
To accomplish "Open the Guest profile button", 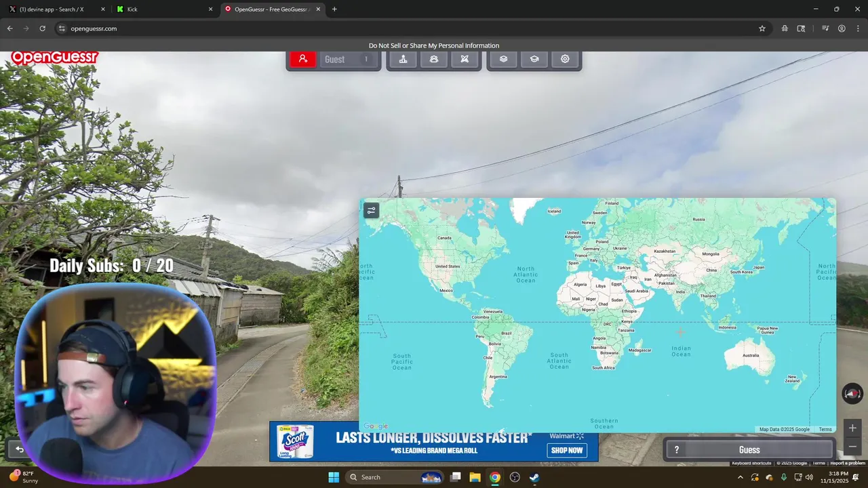I will tap(348, 59).
